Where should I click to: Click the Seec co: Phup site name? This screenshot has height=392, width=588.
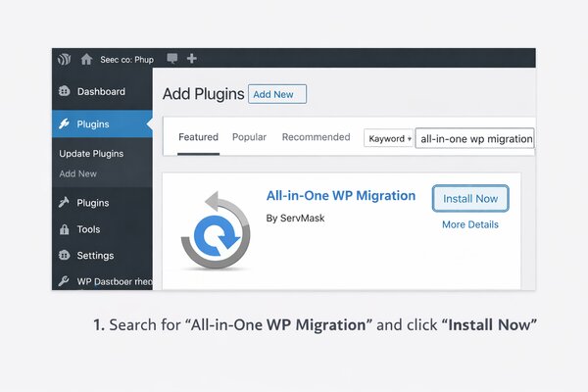tap(126, 60)
